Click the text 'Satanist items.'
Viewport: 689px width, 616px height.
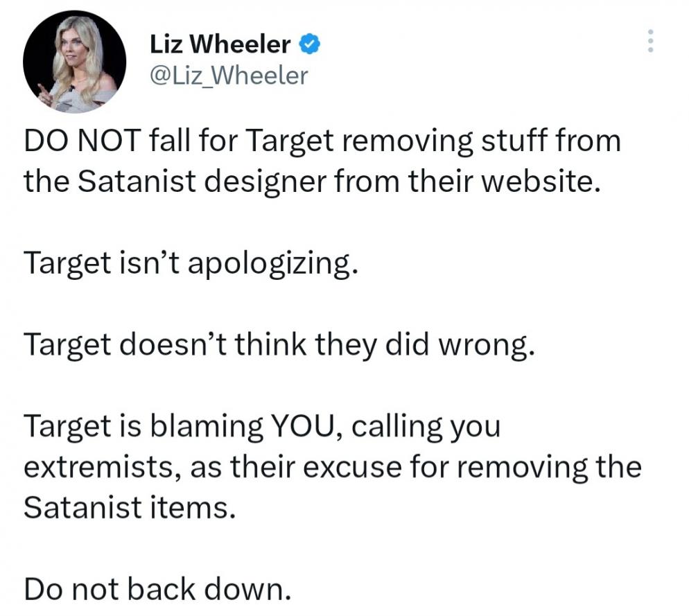click(130, 507)
